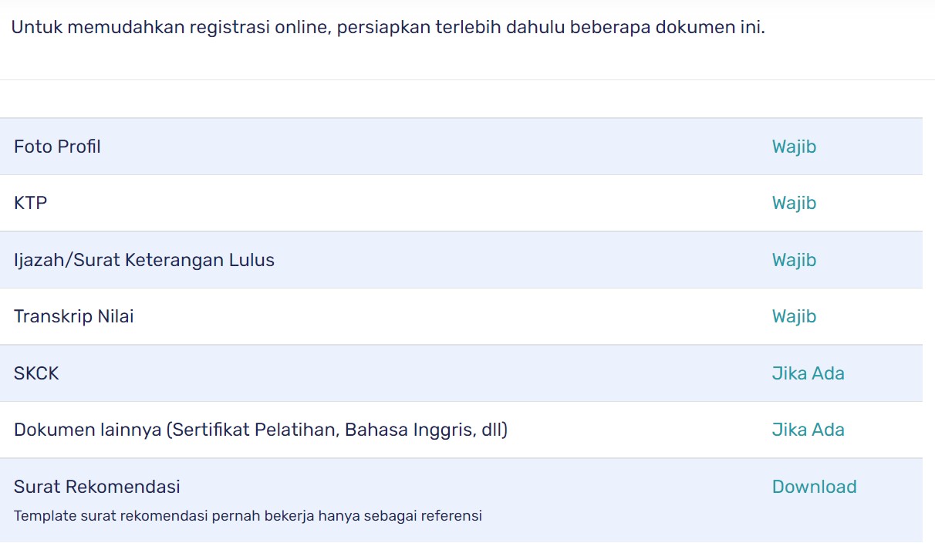Select the Transkrip Nilai label

74,316
